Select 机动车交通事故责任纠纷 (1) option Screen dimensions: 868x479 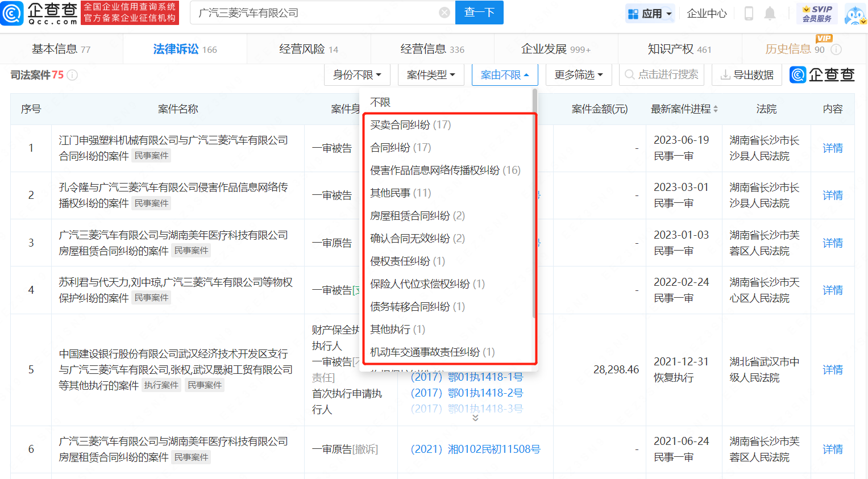coord(432,352)
